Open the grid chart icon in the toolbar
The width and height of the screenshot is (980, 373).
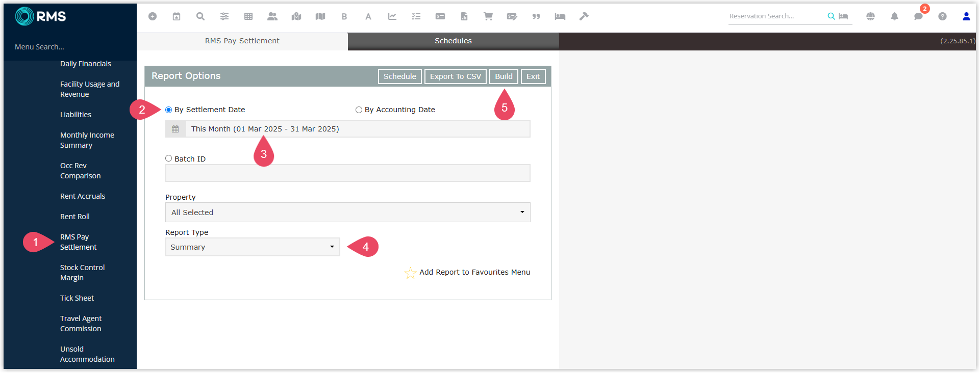point(248,16)
